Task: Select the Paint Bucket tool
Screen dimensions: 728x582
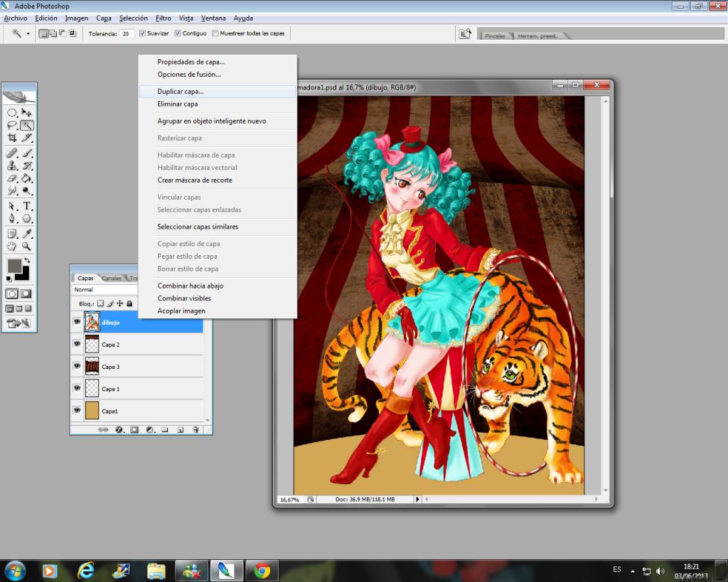Action: tap(27, 178)
